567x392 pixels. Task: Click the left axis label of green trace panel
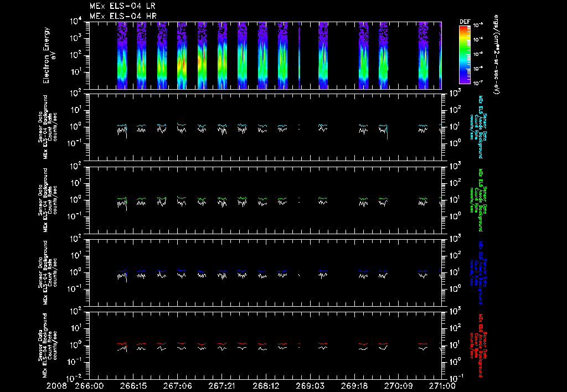(x=48, y=200)
